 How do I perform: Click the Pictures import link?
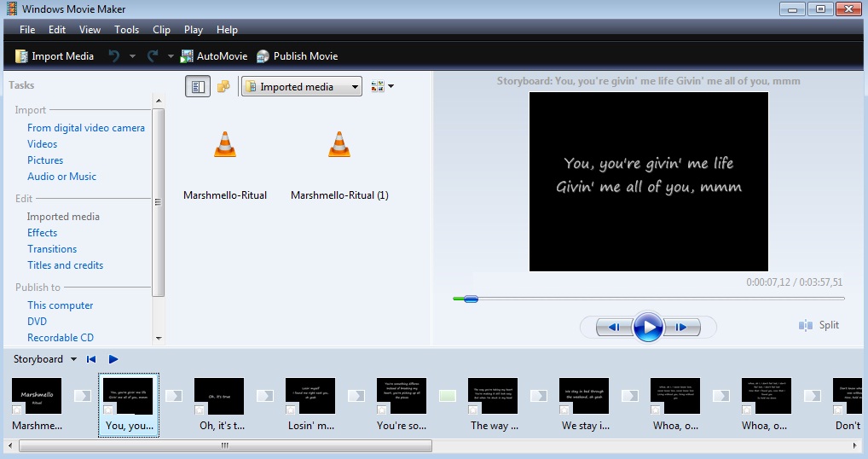[45, 160]
